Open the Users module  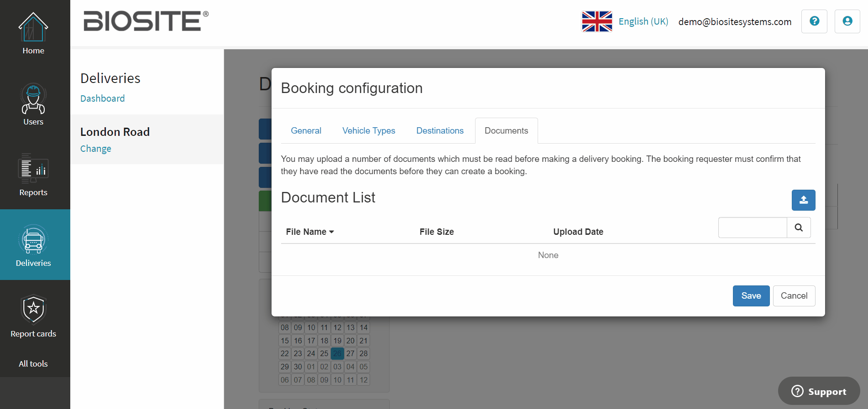click(33, 104)
